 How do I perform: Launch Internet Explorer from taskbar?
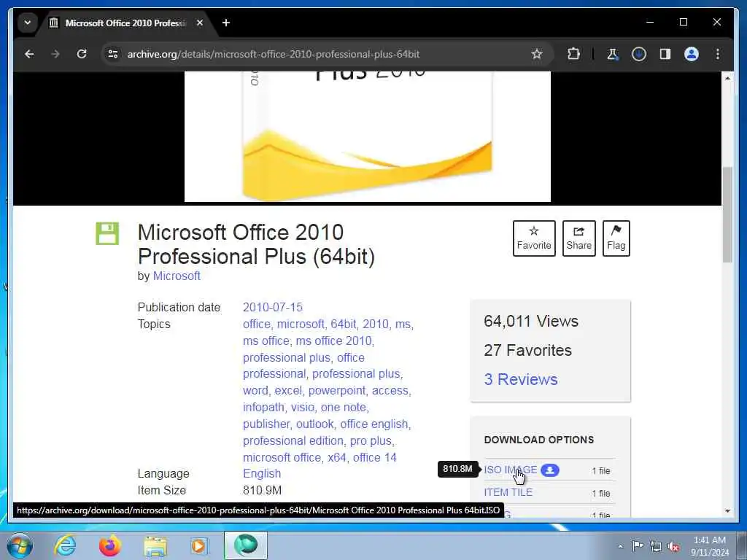point(65,545)
